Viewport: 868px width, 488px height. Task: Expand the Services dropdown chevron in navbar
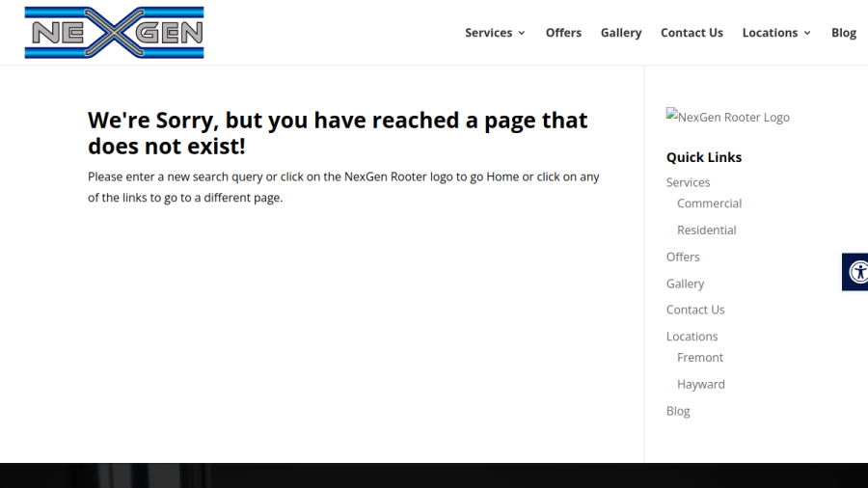click(522, 33)
